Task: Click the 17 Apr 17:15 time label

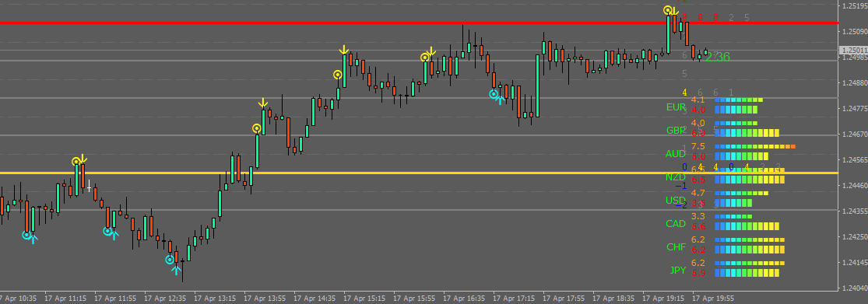Action: pyautogui.click(x=514, y=298)
